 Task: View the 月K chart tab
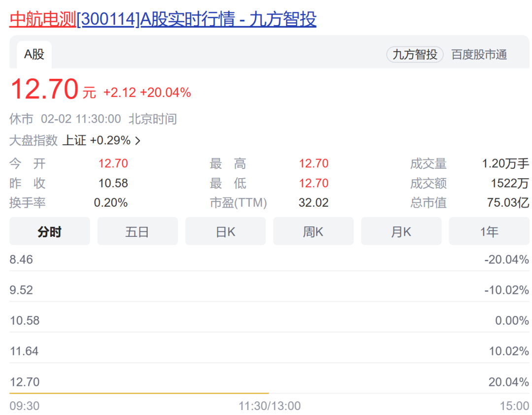[x=401, y=231]
